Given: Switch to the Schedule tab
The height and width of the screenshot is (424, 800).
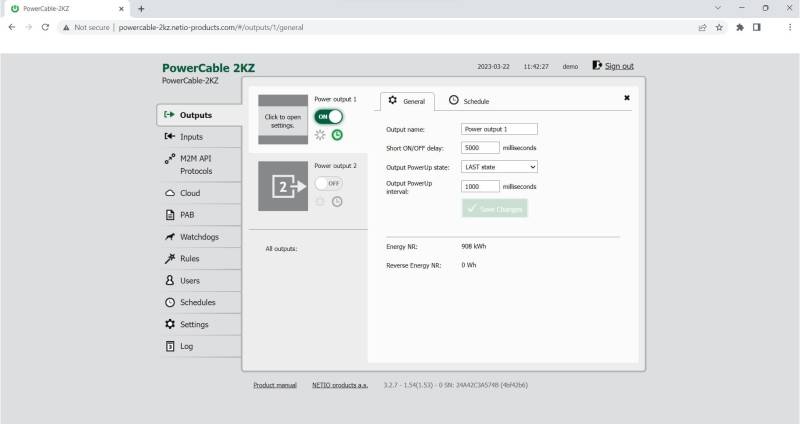Looking at the screenshot, I should coord(469,101).
